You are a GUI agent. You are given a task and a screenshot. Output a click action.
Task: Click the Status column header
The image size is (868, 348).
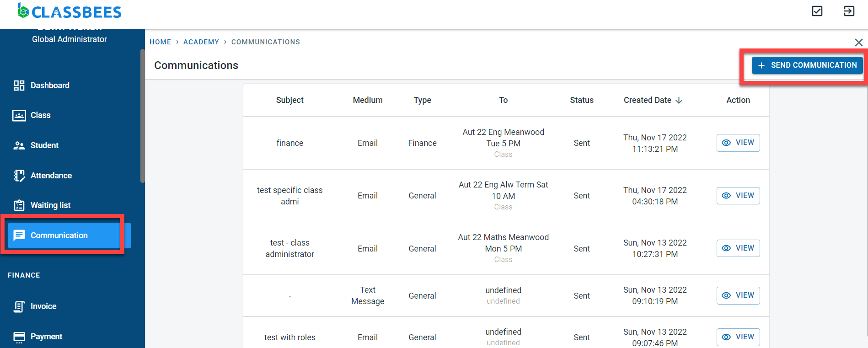(x=581, y=100)
